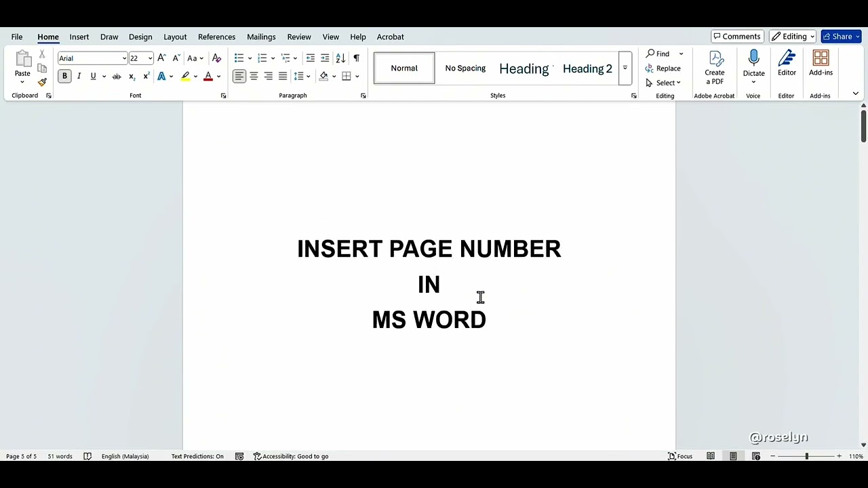The height and width of the screenshot is (488, 868).
Task: Switch to Read Mode view
Action: [711, 456]
